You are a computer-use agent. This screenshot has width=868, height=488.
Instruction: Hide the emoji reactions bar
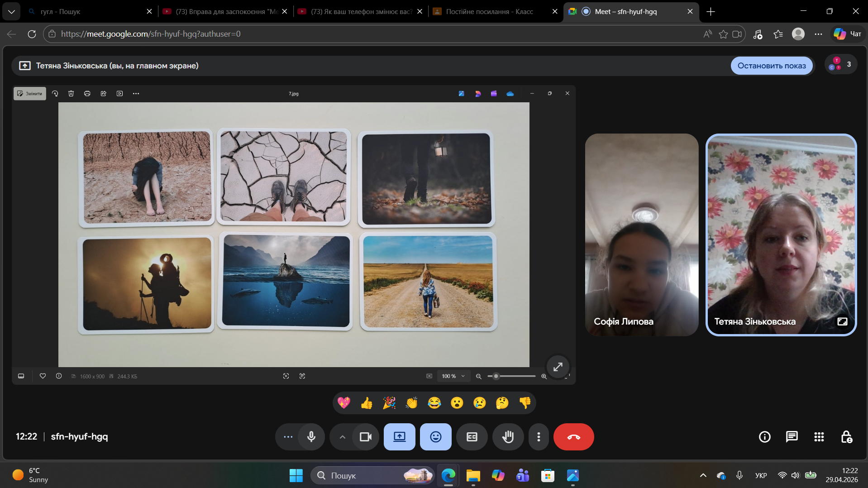click(435, 437)
